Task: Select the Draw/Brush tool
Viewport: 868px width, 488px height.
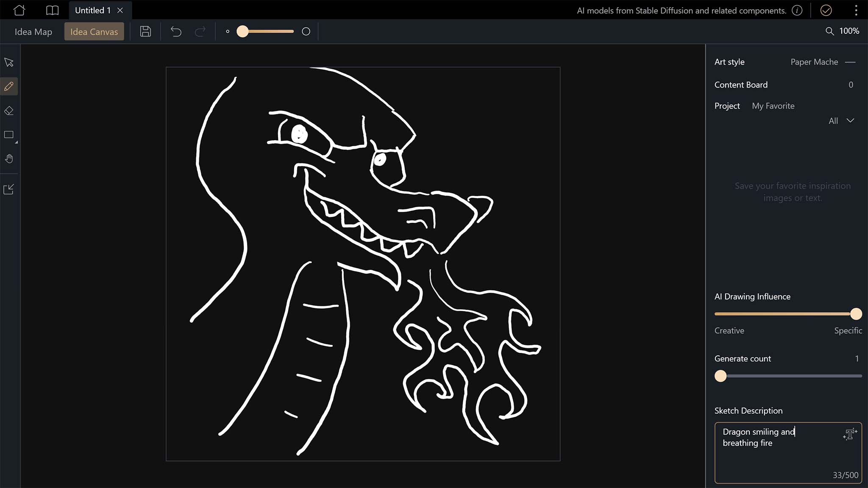Action: (9, 86)
